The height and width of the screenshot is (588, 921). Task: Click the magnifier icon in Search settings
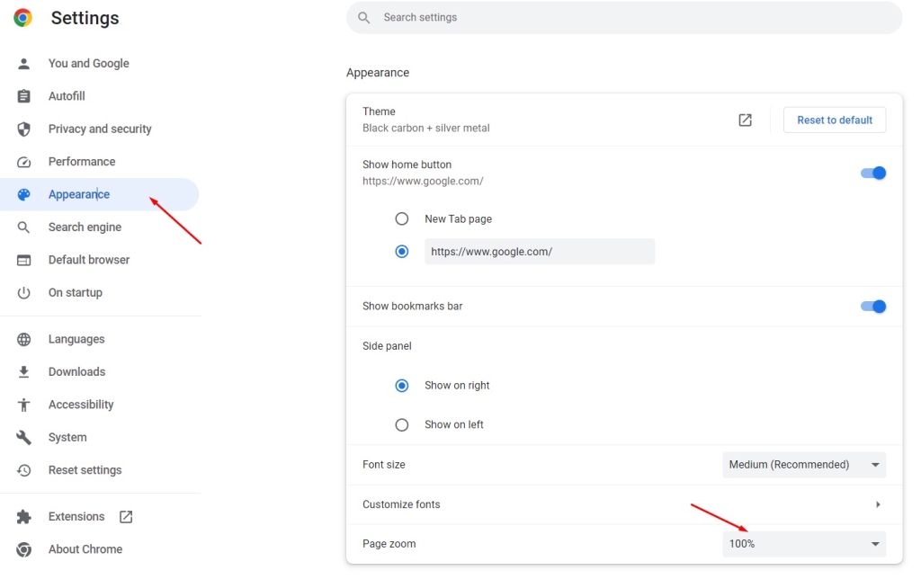click(364, 18)
